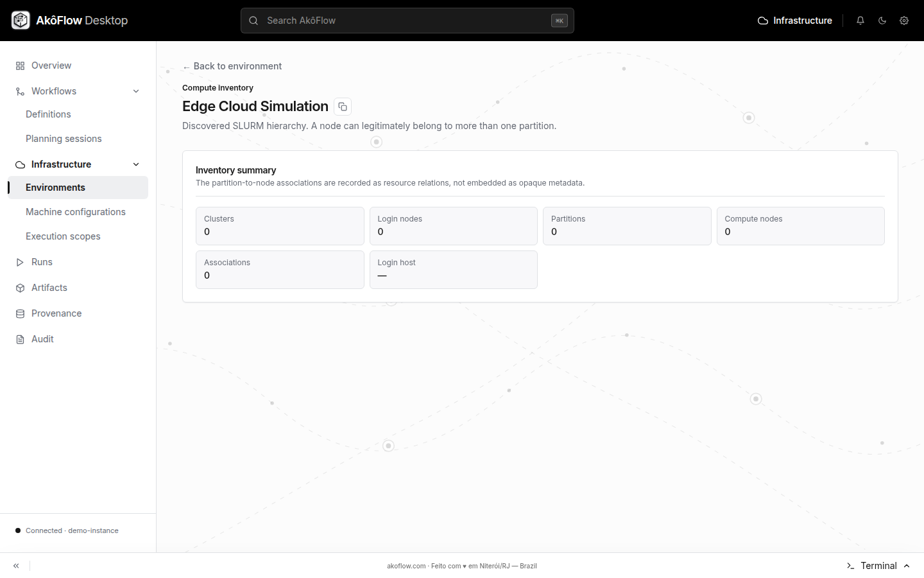Collapse the Infrastructure group chevron
This screenshot has height=578, width=924.
click(x=136, y=164)
